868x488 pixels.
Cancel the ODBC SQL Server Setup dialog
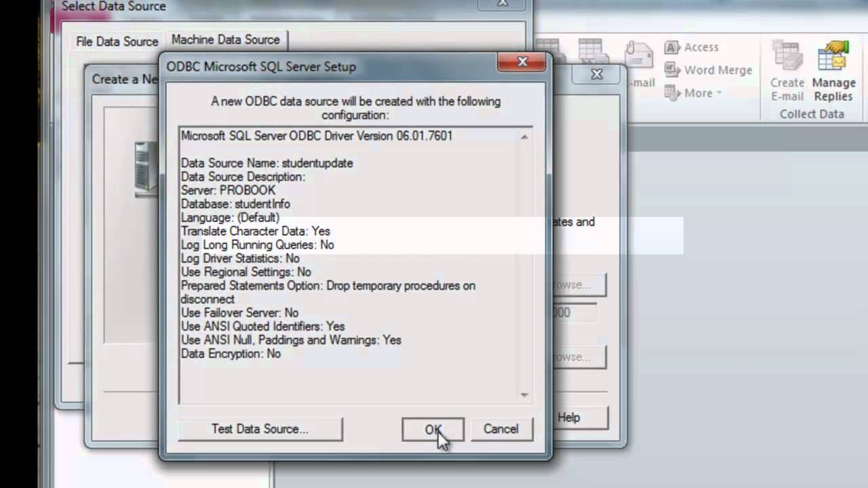(500, 429)
